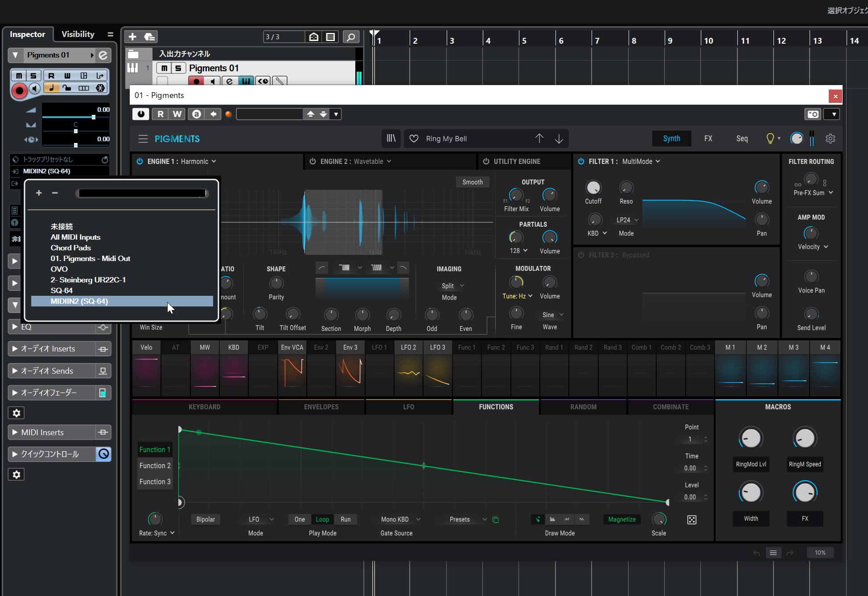The image size is (868, 596).
Task: Click the Cutoff knob of Filter 1
Action: 593,188
